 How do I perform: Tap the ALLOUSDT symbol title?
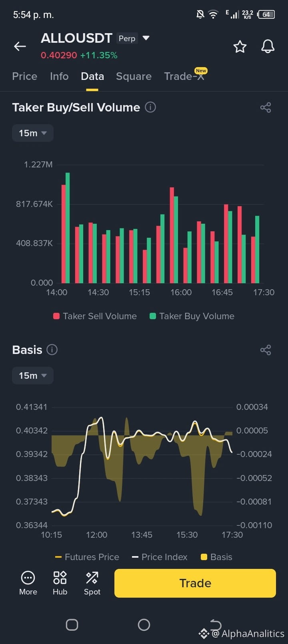coord(76,38)
